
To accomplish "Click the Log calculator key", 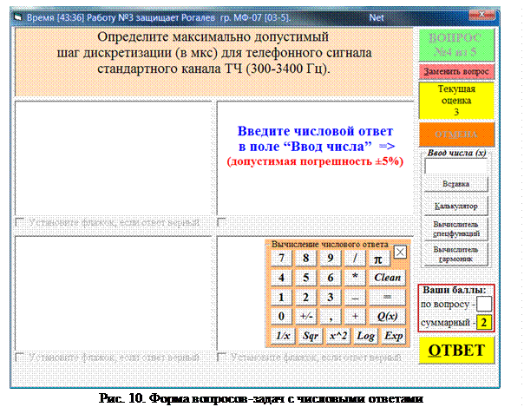I will coord(365,336).
